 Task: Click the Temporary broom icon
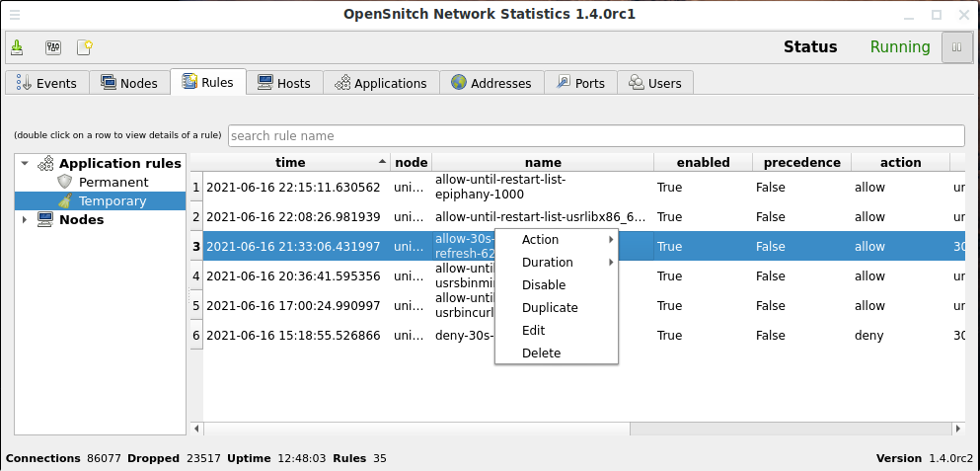point(65,200)
